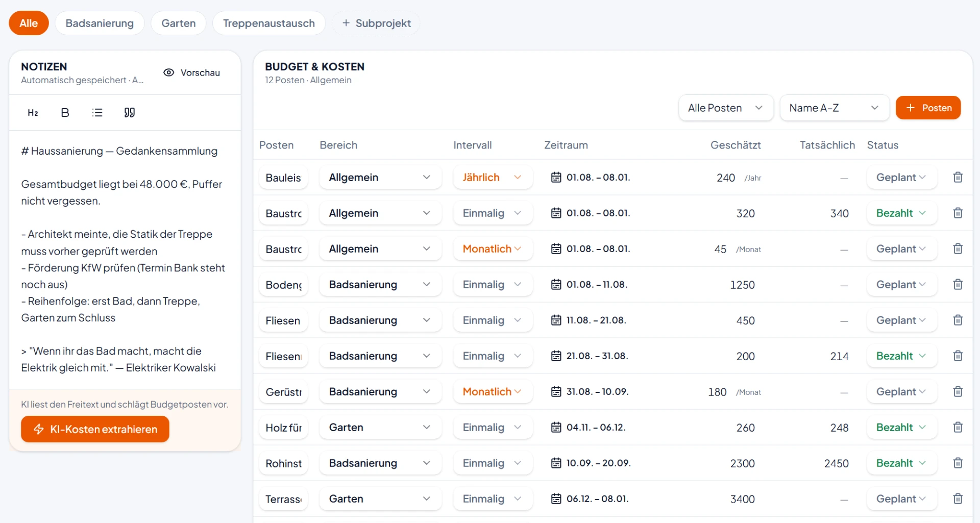Switch to the Garten tab

pyautogui.click(x=179, y=23)
